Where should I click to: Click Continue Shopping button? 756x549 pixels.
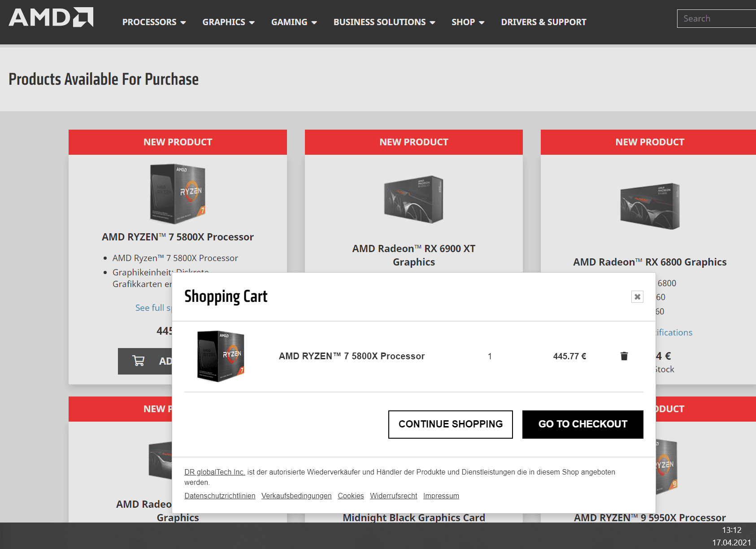pyautogui.click(x=451, y=424)
